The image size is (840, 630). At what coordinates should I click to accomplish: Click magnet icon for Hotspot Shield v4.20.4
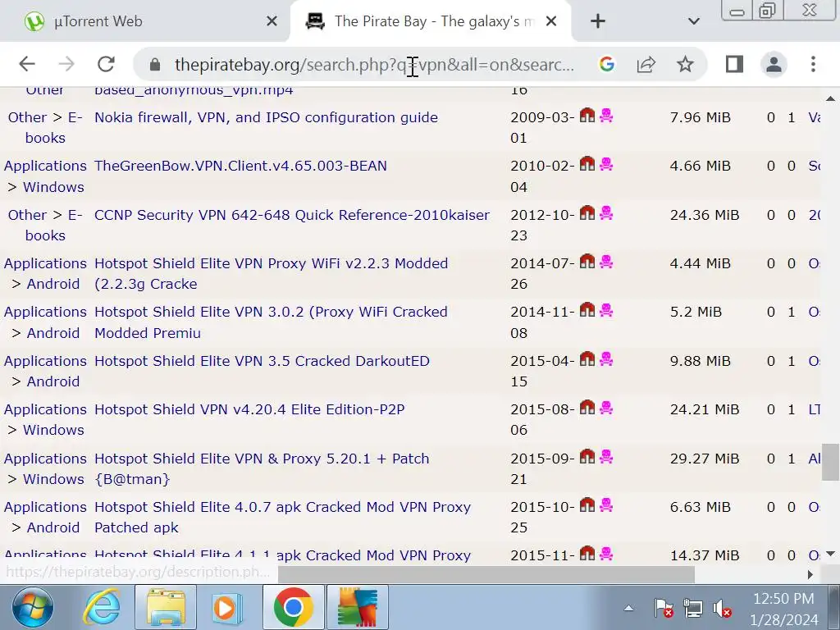pyautogui.click(x=587, y=407)
